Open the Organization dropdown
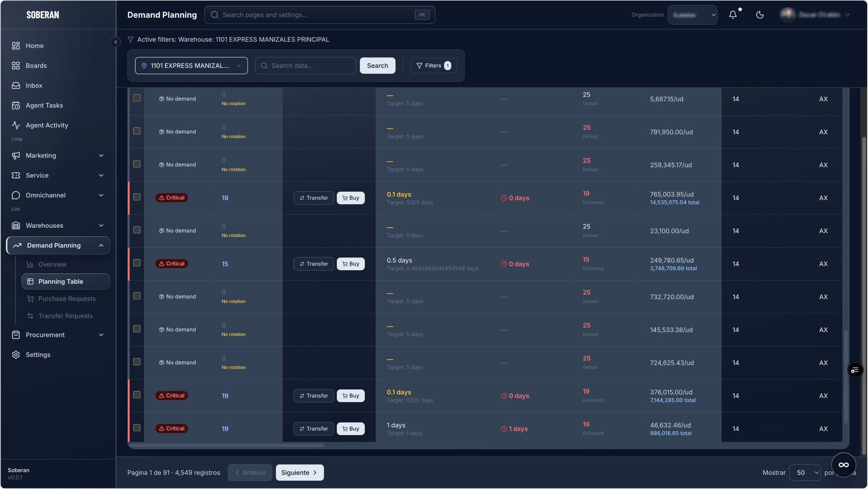Image resolution: width=868 pixels, height=489 pixels. 692,15
